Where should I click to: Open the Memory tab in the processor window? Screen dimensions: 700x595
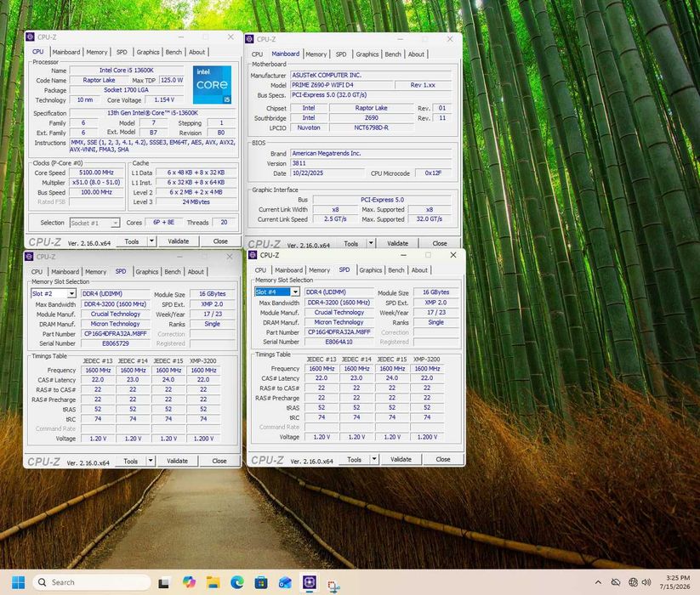(x=97, y=52)
